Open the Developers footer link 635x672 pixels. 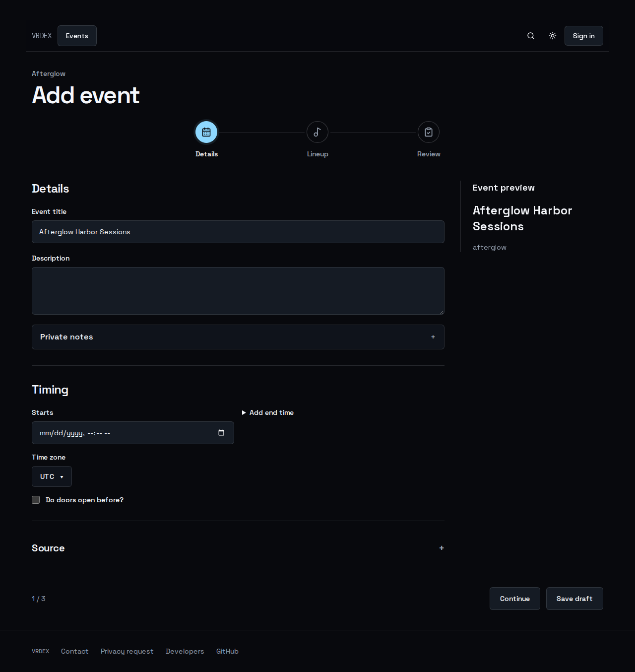pyautogui.click(x=185, y=651)
